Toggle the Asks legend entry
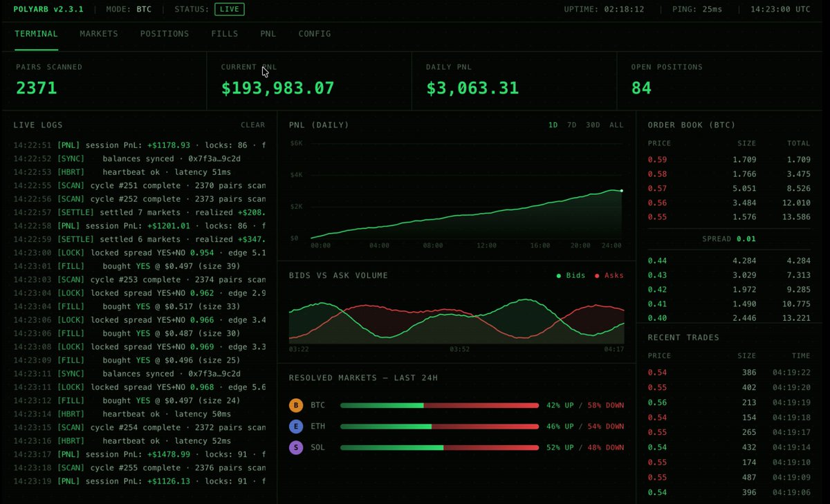Viewport: 830px width, 504px height. pos(609,276)
